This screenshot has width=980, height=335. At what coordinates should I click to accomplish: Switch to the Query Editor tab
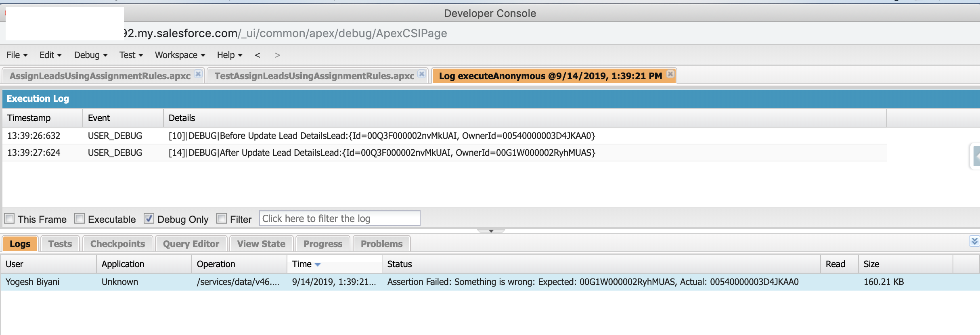[191, 244]
